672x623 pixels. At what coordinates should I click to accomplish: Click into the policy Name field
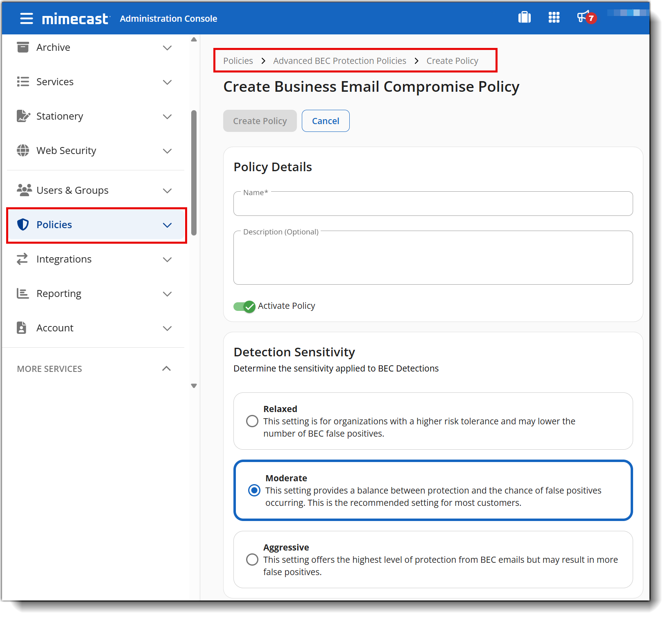pyautogui.click(x=433, y=204)
